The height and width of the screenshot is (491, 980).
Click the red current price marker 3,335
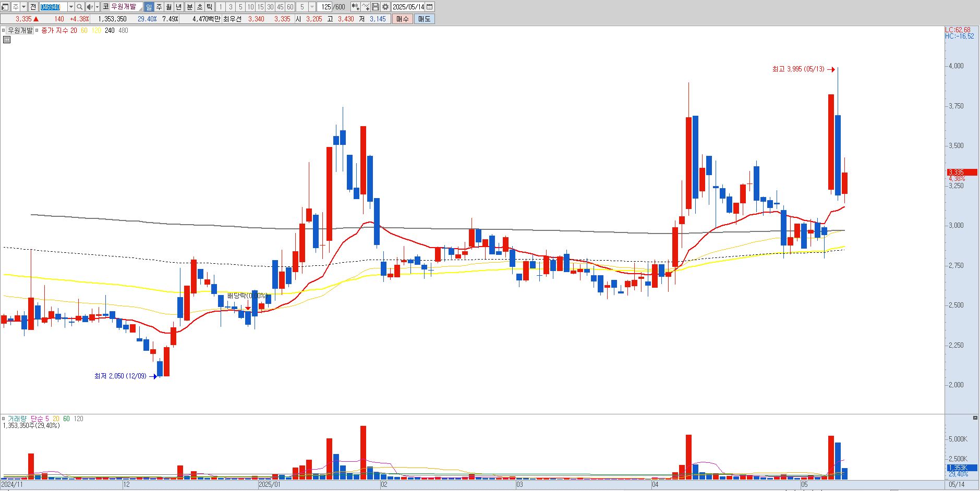tap(962, 172)
